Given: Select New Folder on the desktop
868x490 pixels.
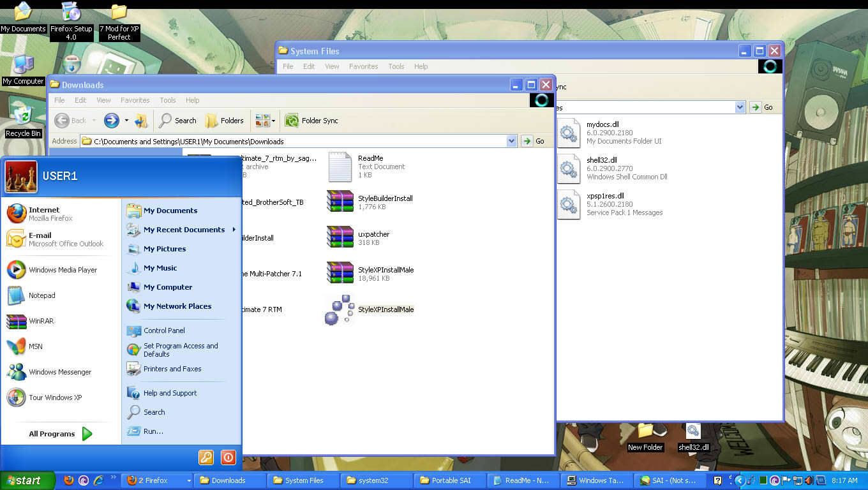Looking at the screenshot, I should click(645, 437).
